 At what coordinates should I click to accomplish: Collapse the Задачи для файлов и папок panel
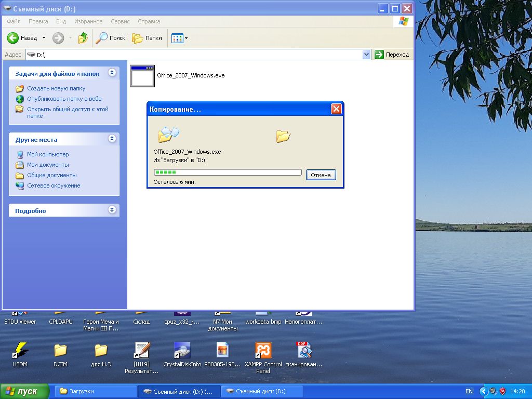pyautogui.click(x=112, y=73)
